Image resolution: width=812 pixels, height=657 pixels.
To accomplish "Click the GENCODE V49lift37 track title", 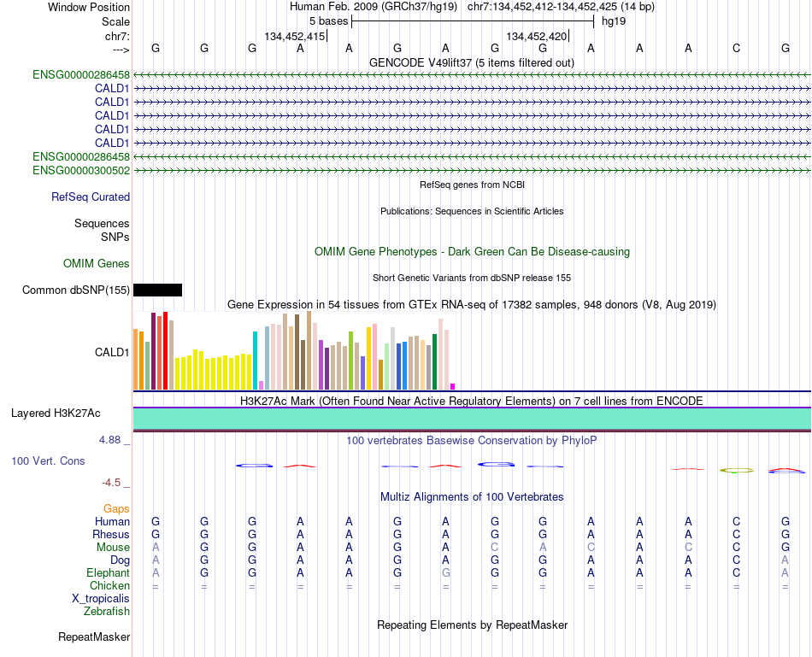I will coord(472,62).
